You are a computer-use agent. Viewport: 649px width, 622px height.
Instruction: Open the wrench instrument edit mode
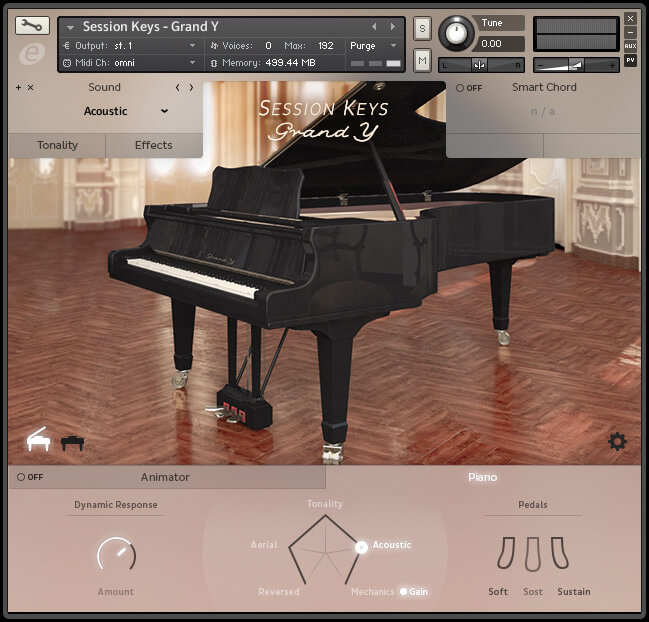[32, 26]
